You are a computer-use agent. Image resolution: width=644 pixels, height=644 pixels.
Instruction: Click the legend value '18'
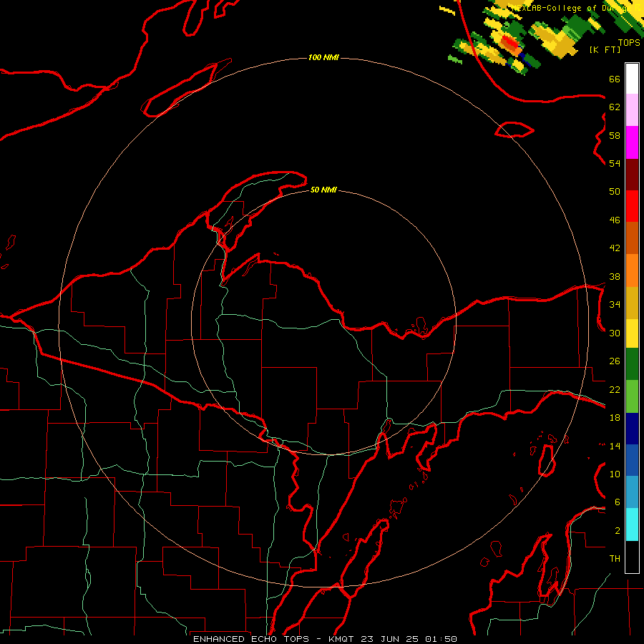[615, 418]
